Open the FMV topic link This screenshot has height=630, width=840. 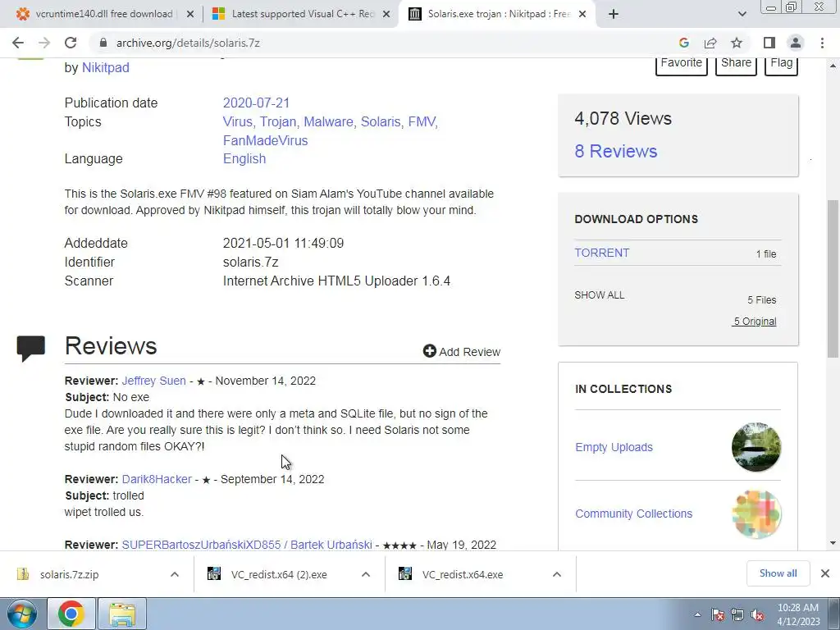click(x=422, y=121)
